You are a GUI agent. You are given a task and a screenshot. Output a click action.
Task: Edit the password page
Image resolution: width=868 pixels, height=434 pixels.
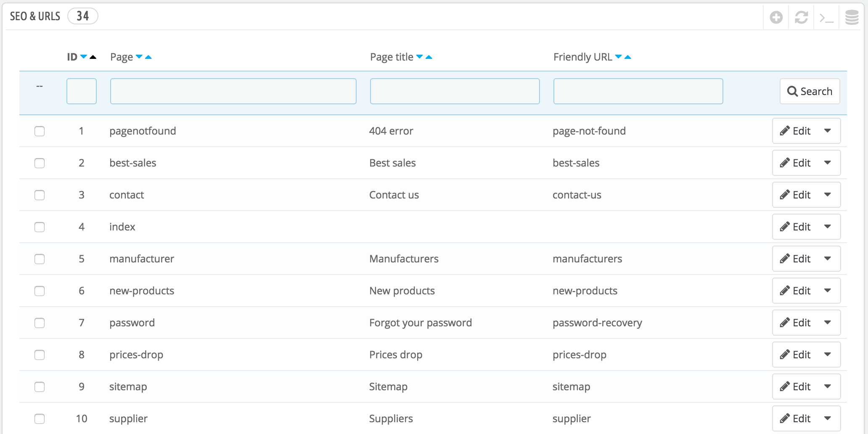795,323
